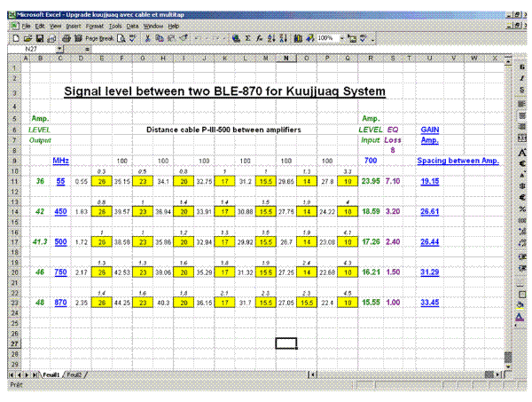This screenshot has height=402, width=532.
Task: Click the Name Box showing N27
Action: 32,49
